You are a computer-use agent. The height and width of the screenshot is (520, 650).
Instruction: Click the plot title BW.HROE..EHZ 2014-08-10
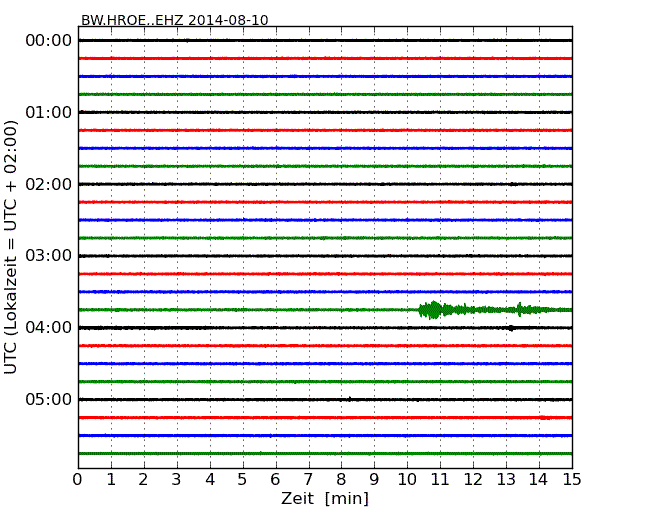click(x=175, y=20)
